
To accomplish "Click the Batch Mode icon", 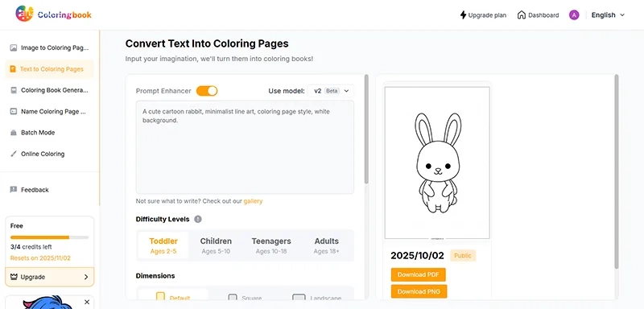I will [14, 133].
